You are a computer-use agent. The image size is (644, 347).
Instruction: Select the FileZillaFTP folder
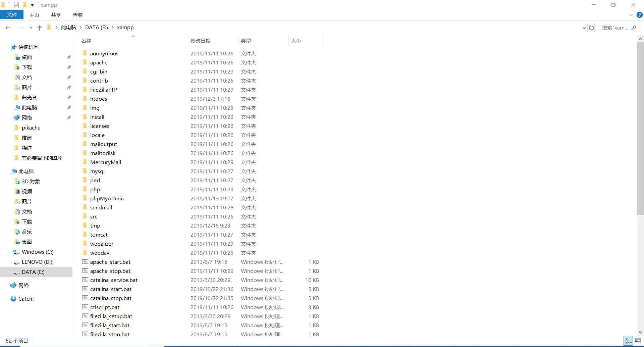pyautogui.click(x=103, y=90)
